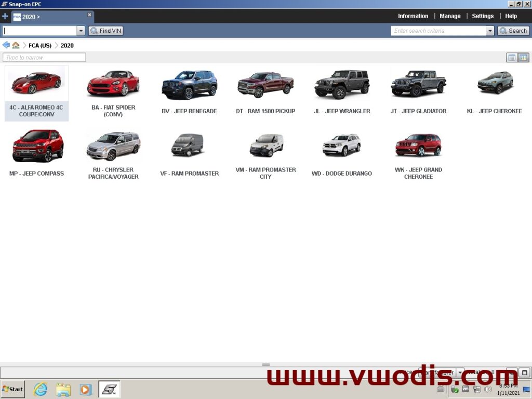
Task: Click the status bar maximize panel icon
Action: (x=525, y=373)
